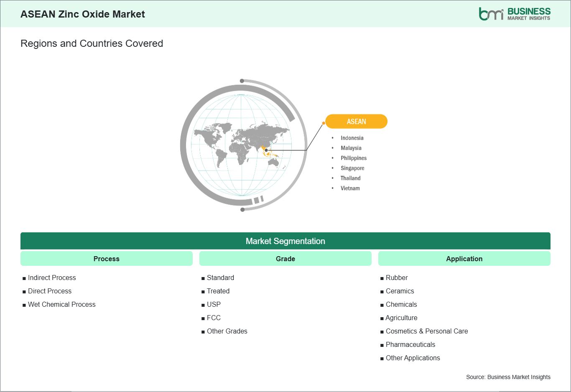Viewport: 571px width, 392px height.
Task: Click the Market Segmentation banner
Action: pyautogui.click(x=285, y=241)
